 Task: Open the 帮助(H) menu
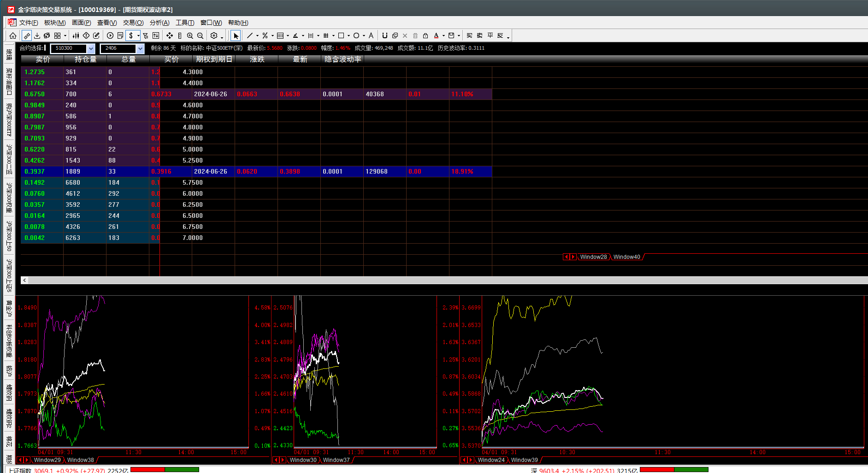[238, 23]
